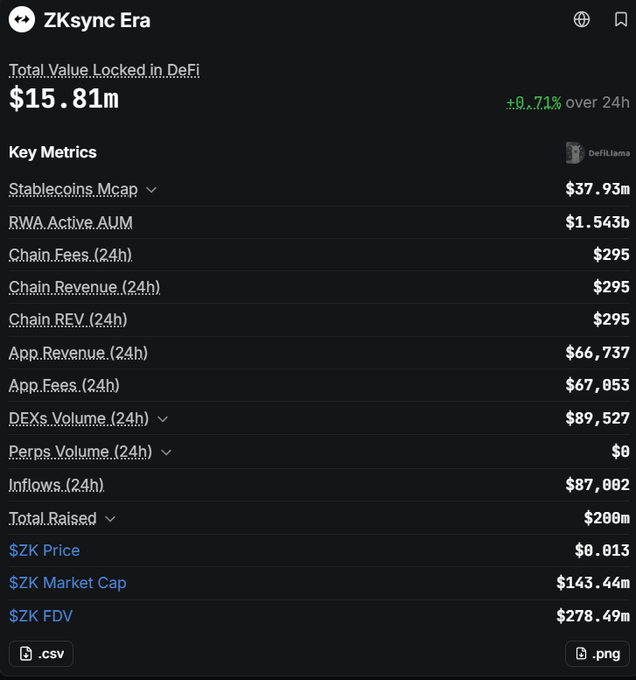This screenshot has height=680, width=636.
Task: Click the ZKsync Era title text
Action: (97, 20)
